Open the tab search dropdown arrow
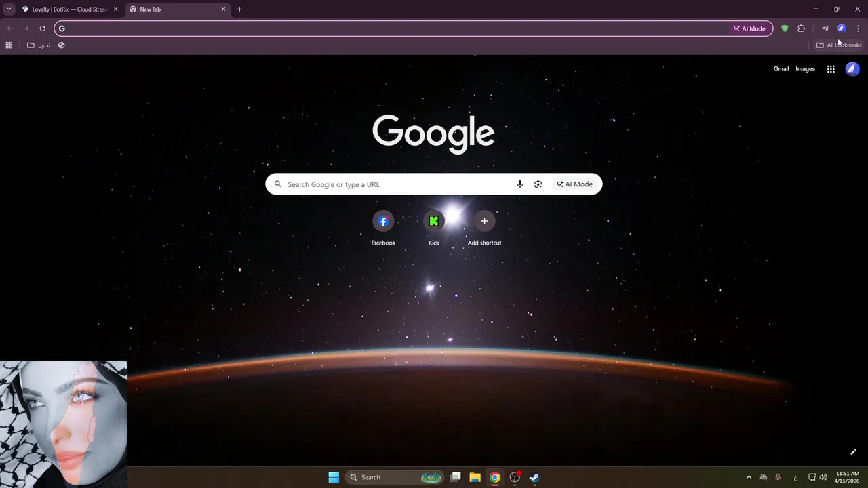Viewport: 868px width, 488px height. pyautogui.click(x=9, y=9)
